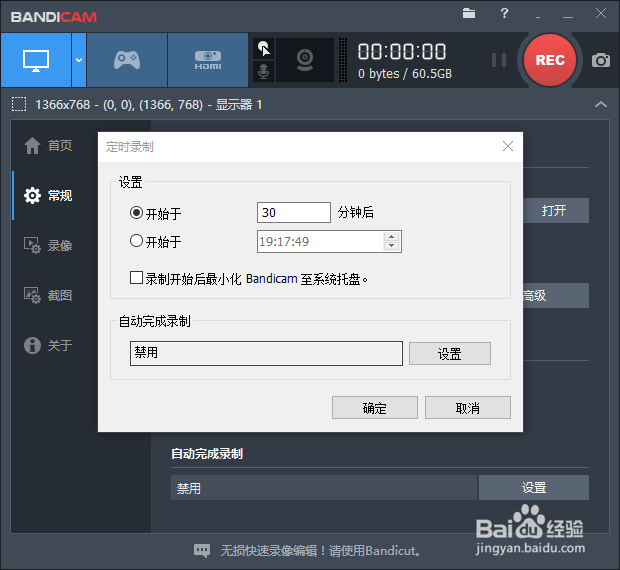Open output folder icon in title bar

[x=469, y=13]
